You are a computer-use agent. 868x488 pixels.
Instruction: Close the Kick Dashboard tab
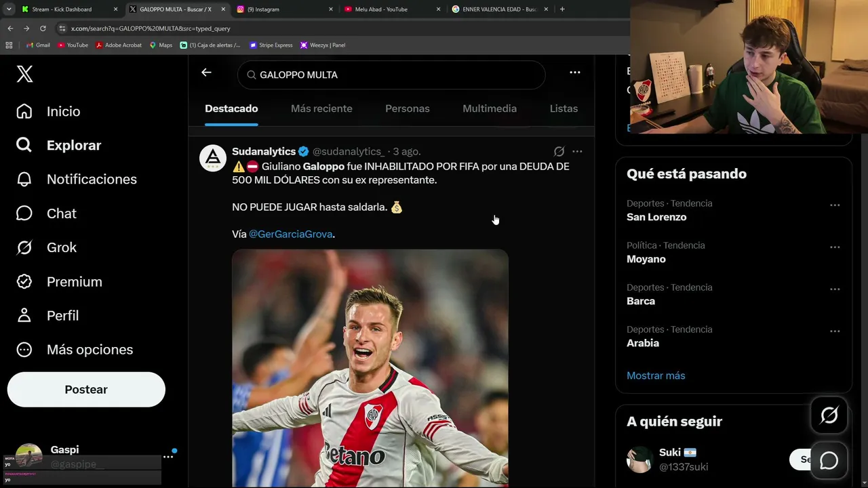pos(115,9)
